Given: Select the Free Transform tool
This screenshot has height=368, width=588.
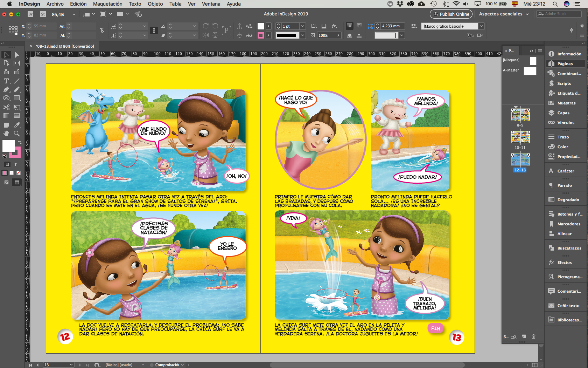Looking at the screenshot, I should (17, 107).
